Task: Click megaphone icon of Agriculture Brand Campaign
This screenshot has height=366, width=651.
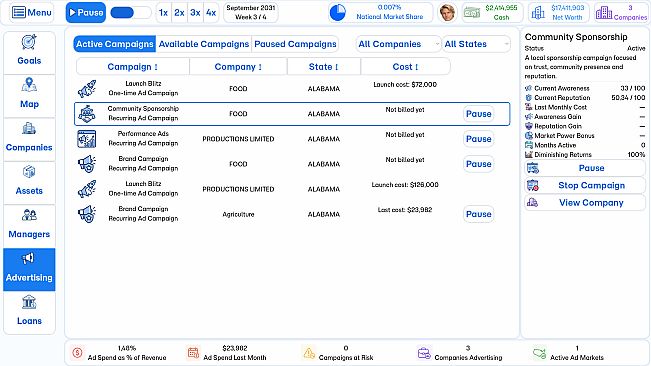Action: pos(87,214)
